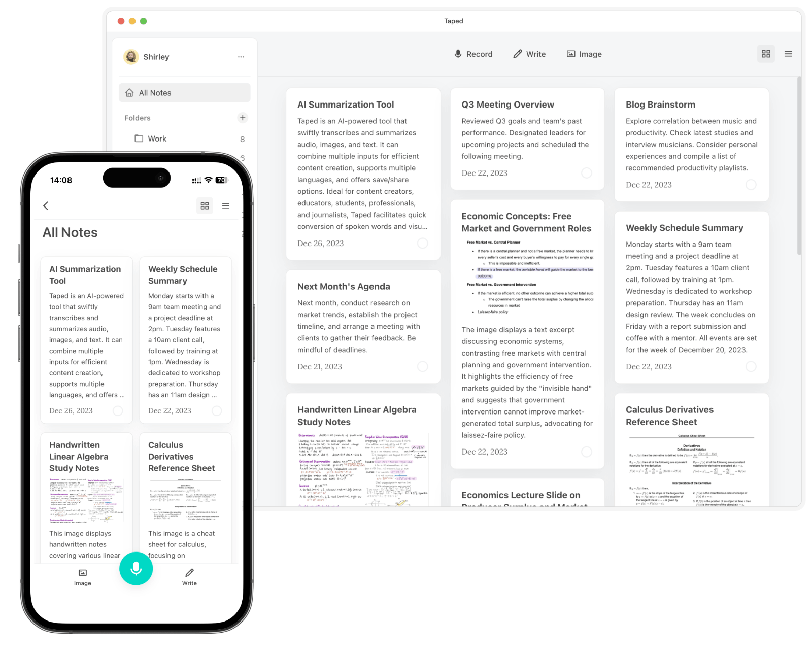The height and width of the screenshot is (656, 812).
Task: Select the desktop Weekly Schedule Summary note circle
Action: [x=751, y=366]
